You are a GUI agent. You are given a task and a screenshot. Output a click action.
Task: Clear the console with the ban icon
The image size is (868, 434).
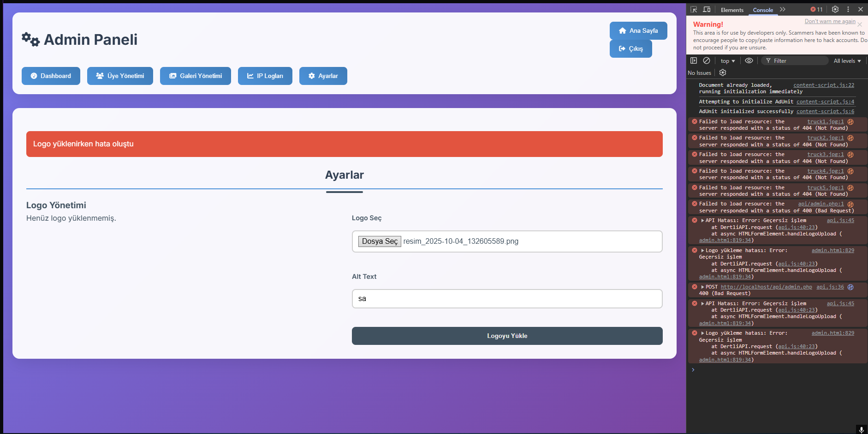tap(707, 61)
